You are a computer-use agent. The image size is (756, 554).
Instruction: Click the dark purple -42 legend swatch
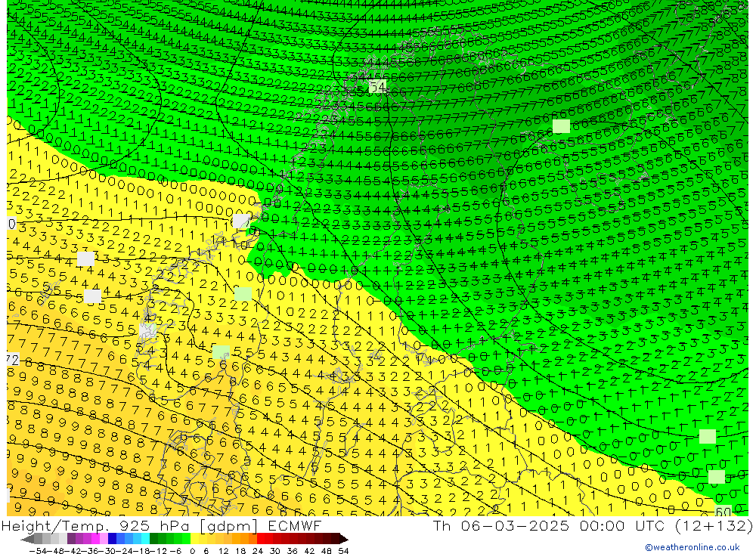coord(71,539)
